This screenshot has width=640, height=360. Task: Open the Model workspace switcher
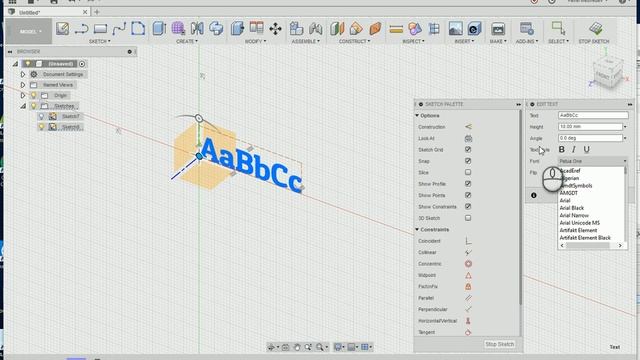point(29,31)
